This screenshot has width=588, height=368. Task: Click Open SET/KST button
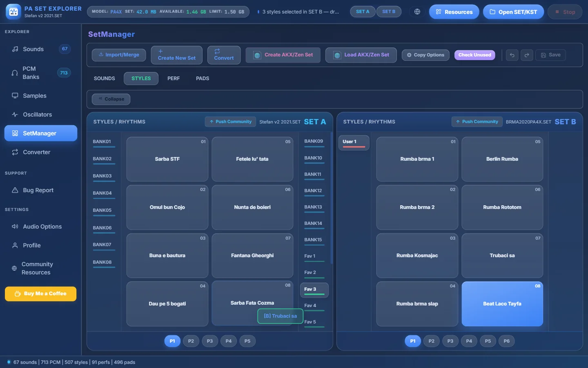[x=513, y=12]
